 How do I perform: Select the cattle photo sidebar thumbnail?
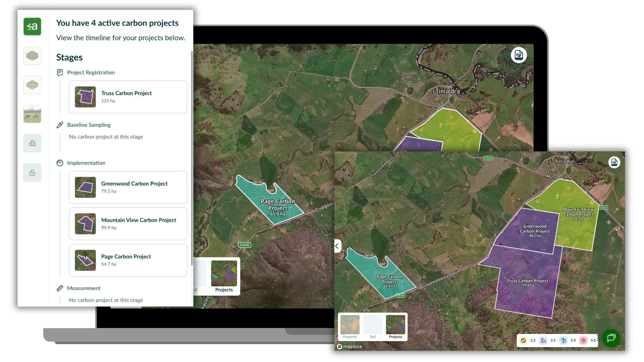(32, 114)
